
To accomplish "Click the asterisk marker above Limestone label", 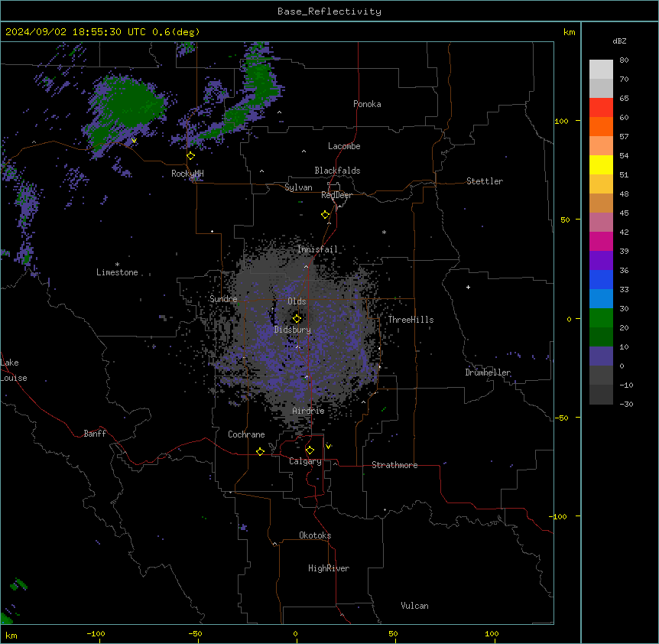I will point(117,265).
